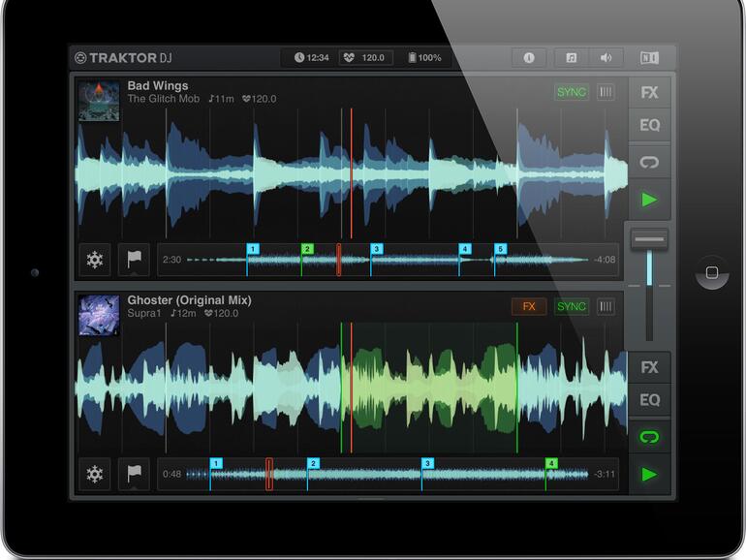Tap elapsed time 0:48 on bottom deck
This screenshot has height=560, width=746.
171,475
